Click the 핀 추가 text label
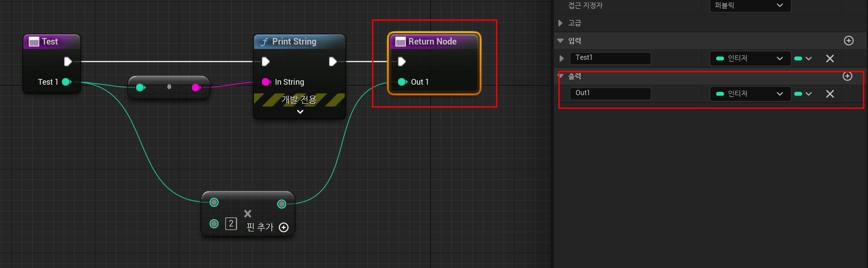Image resolution: width=868 pixels, height=268 pixels. point(260,227)
